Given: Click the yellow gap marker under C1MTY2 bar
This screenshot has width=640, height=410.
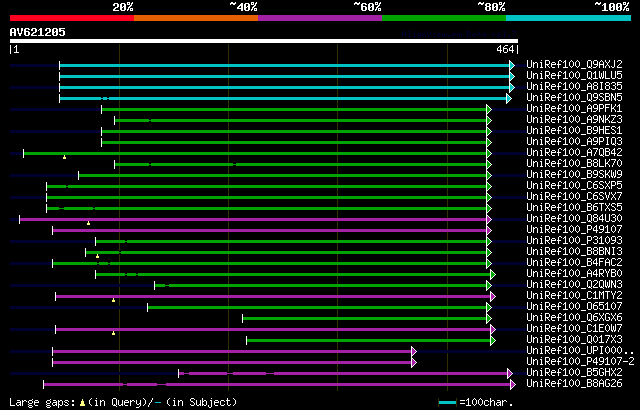Looking at the screenshot, I should tap(113, 300).
